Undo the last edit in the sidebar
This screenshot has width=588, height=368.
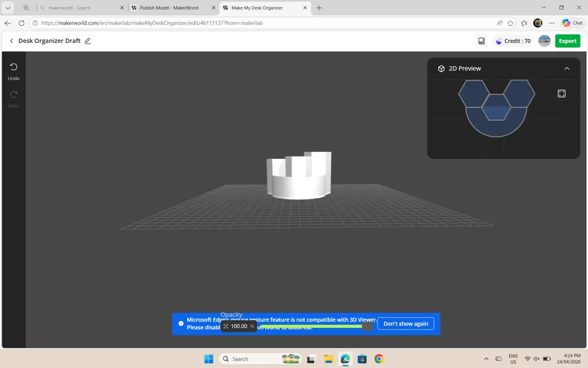click(x=14, y=71)
